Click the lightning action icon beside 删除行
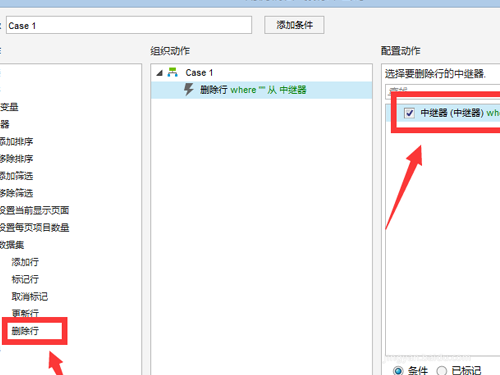 (x=189, y=90)
